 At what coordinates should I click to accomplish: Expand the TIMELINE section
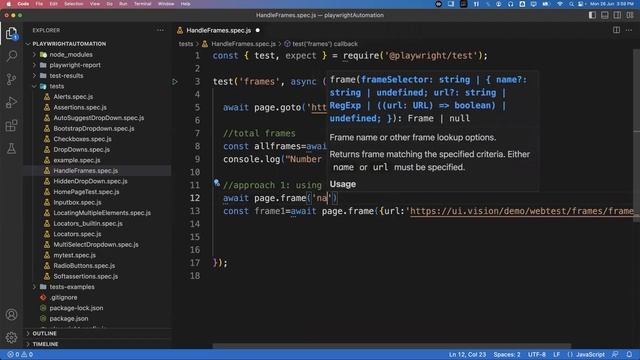point(45,344)
